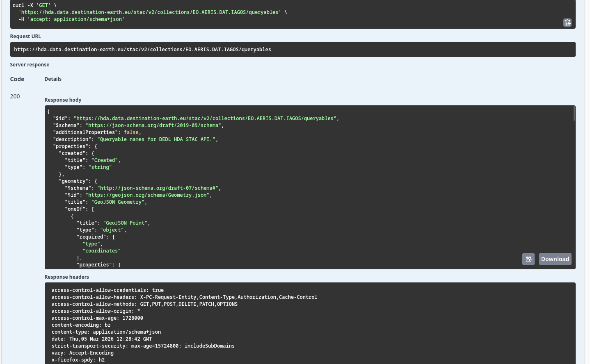Click the geojson.org Geometry schema URL

pyautogui.click(x=147, y=195)
